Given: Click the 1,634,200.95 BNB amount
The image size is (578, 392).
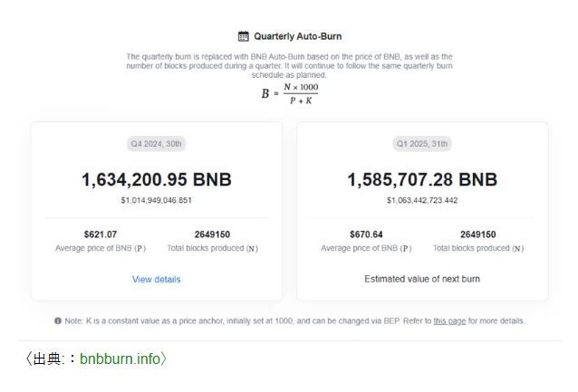Looking at the screenshot, I should 157,180.
